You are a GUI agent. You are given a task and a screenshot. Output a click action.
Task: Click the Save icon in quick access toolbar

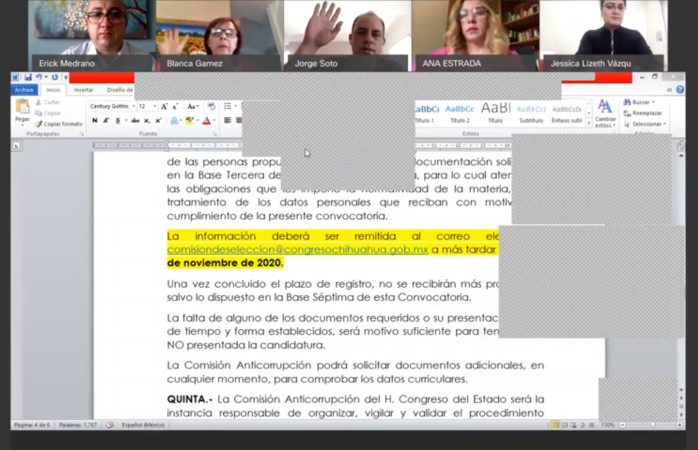(x=28, y=77)
